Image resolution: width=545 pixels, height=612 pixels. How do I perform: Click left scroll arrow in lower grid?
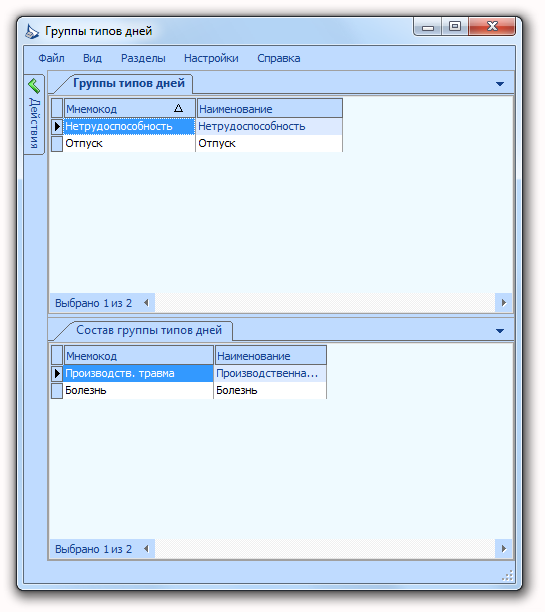click(x=146, y=549)
